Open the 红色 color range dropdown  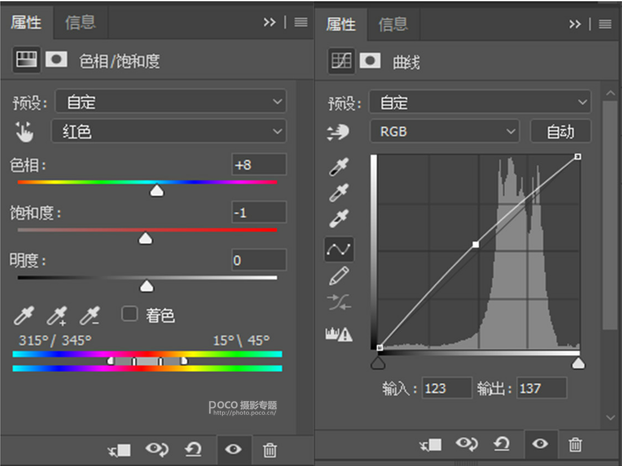pyautogui.click(x=169, y=131)
